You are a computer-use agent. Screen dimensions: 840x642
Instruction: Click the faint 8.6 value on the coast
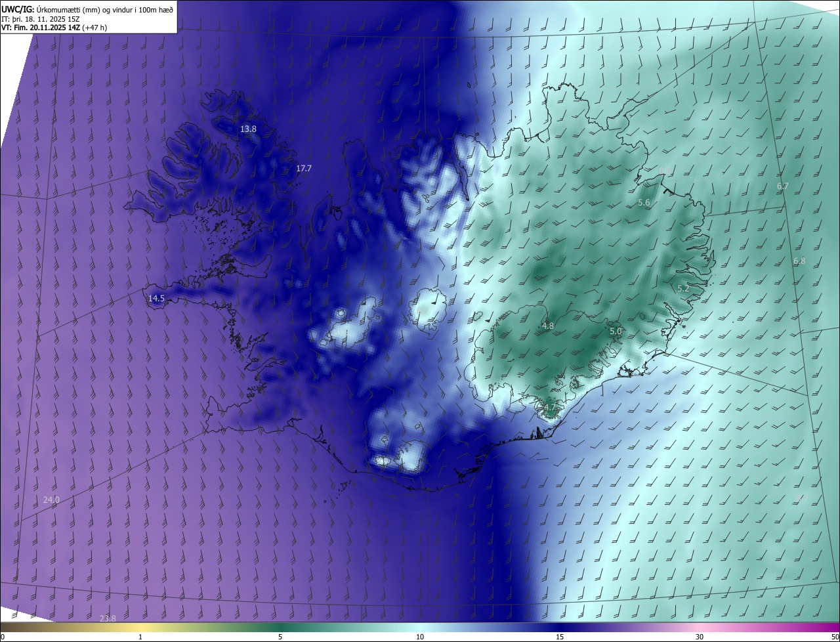[664, 172]
